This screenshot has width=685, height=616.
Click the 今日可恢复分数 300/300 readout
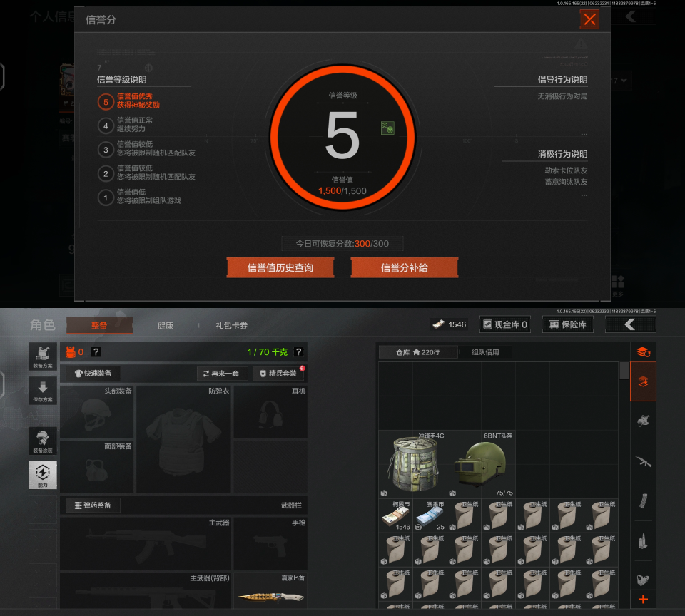(x=342, y=244)
